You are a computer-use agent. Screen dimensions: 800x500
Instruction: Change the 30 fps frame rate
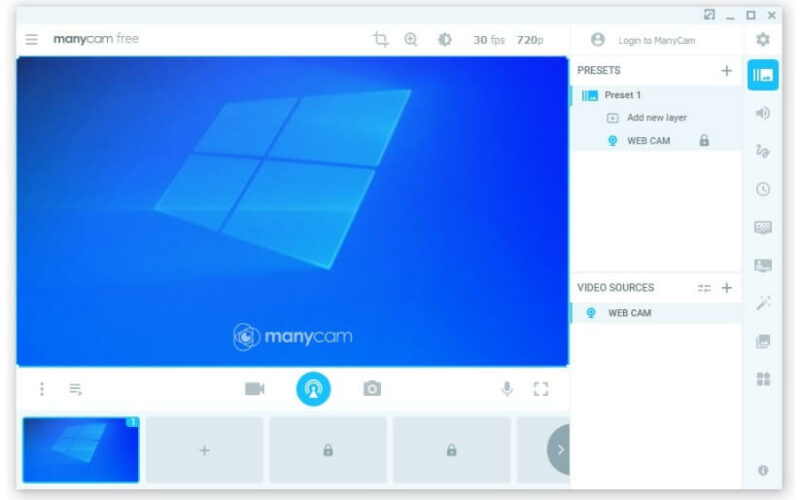click(x=488, y=40)
